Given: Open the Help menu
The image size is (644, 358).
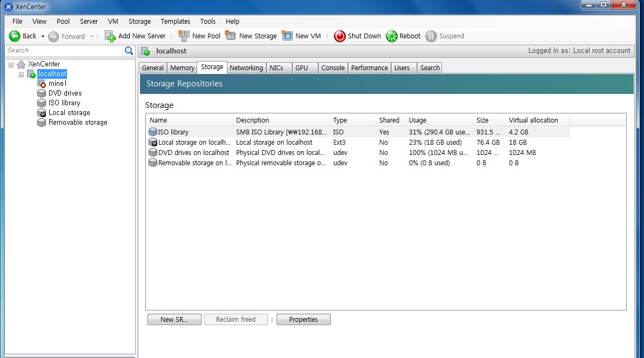Looking at the screenshot, I should pyautogui.click(x=232, y=22).
